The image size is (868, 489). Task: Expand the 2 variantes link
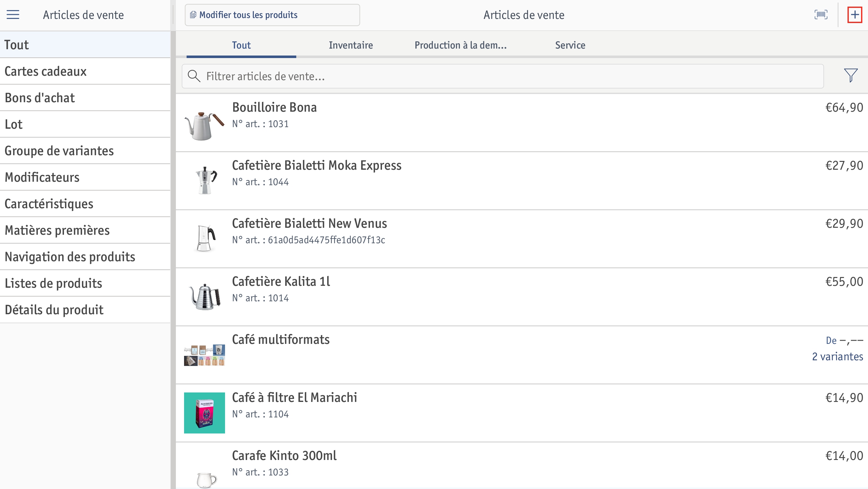[x=837, y=356]
